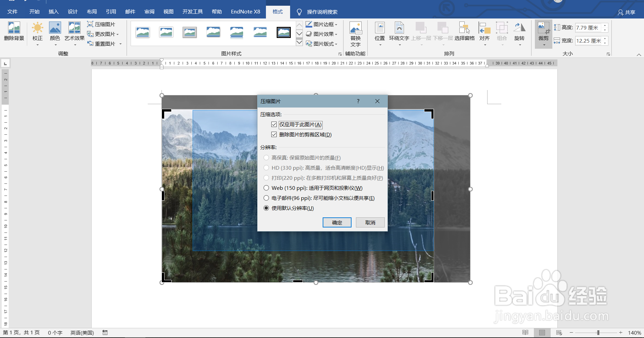The width and height of the screenshot is (644, 338).
Task: Select the Web (150 ppi) resolution
Action: point(266,188)
